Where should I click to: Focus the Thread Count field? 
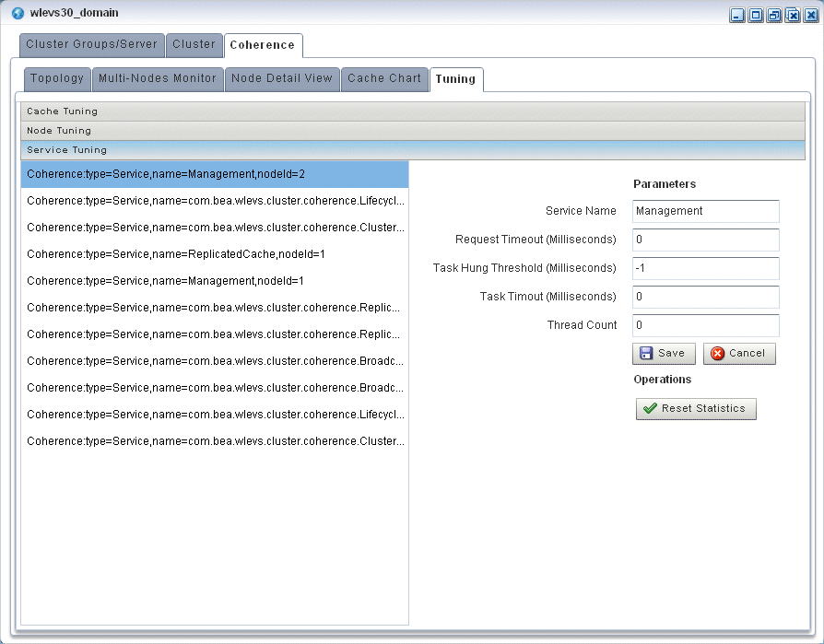click(705, 325)
